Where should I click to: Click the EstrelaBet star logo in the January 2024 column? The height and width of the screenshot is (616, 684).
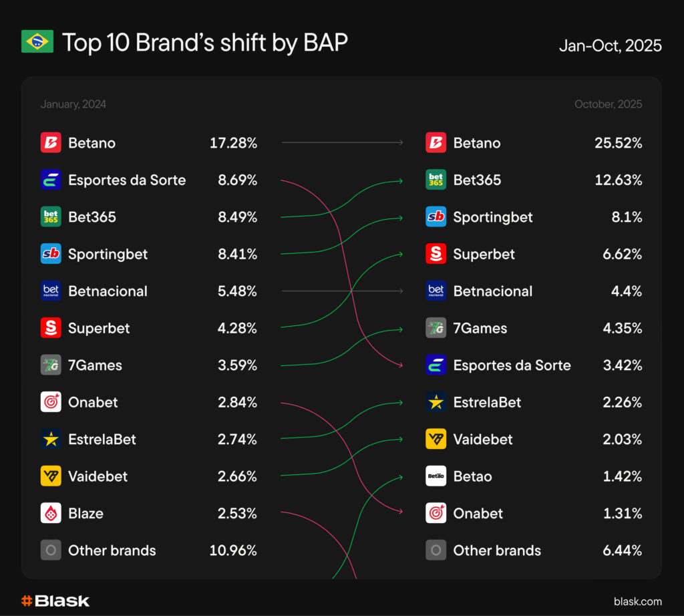51,439
